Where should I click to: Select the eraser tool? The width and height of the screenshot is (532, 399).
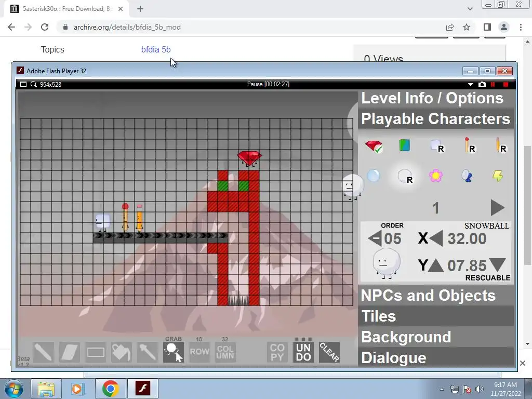point(70,352)
